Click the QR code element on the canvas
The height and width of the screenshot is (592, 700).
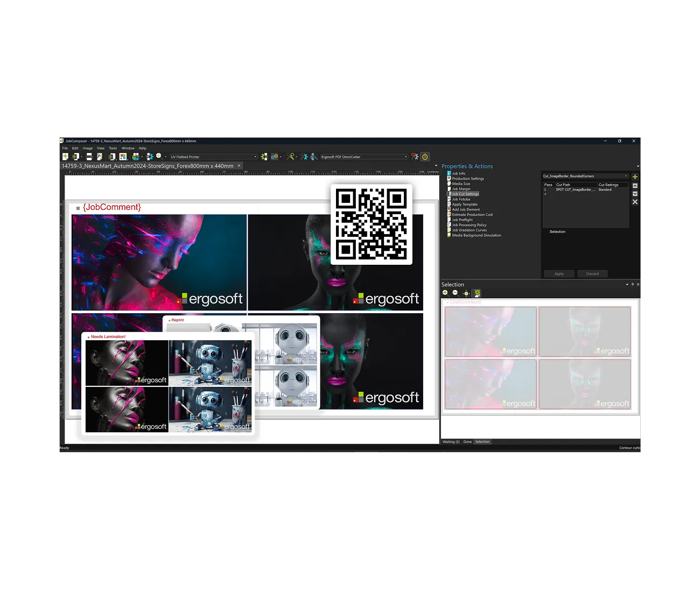coord(372,224)
